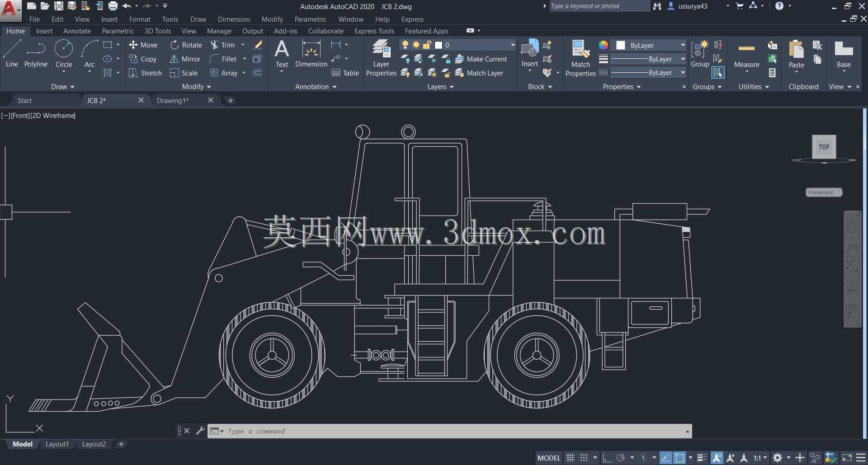The height and width of the screenshot is (465, 868).
Task: Activate the Mirror tool
Action: click(185, 59)
